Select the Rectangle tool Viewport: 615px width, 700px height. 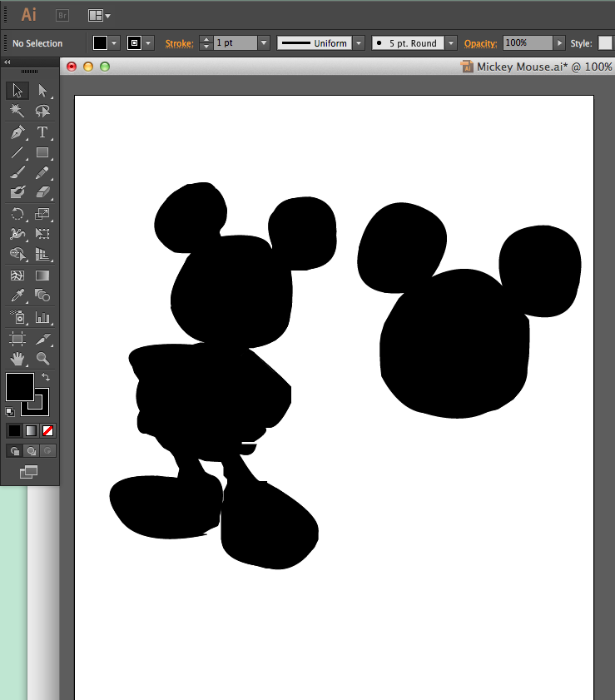[42, 152]
